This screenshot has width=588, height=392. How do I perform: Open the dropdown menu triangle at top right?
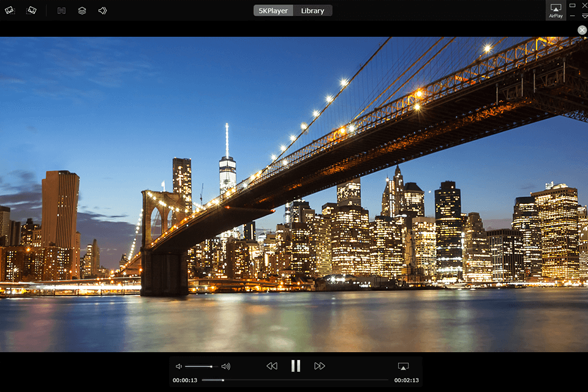click(584, 16)
